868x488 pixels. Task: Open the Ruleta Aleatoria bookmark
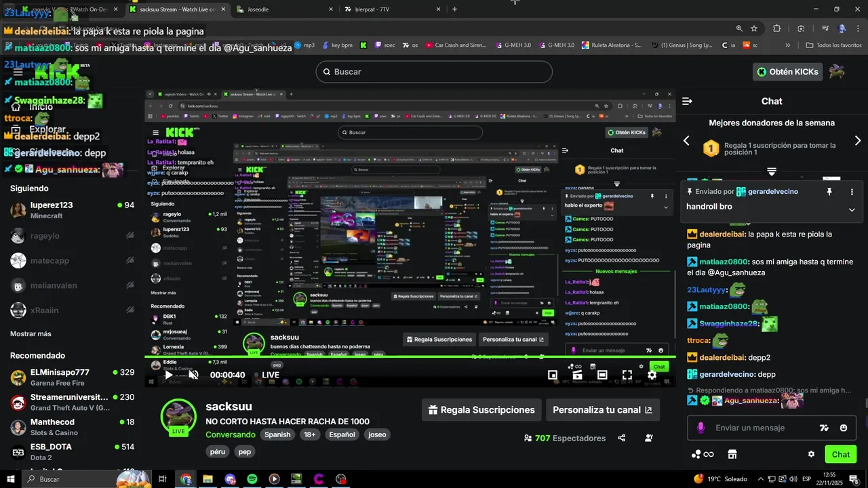[x=612, y=45]
